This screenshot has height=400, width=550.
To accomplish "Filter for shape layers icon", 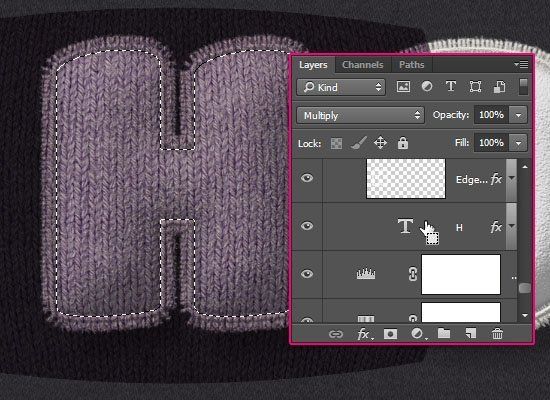I will [x=475, y=87].
